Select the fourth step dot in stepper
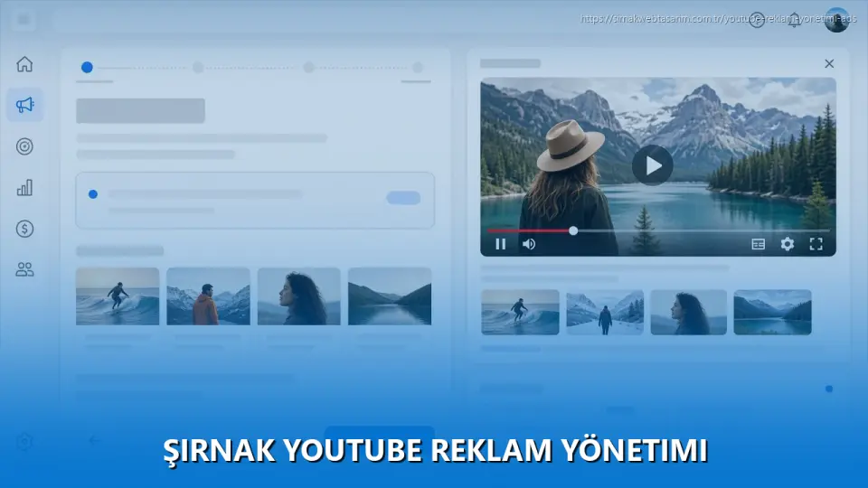This screenshot has width=868, height=488. point(418,68)
